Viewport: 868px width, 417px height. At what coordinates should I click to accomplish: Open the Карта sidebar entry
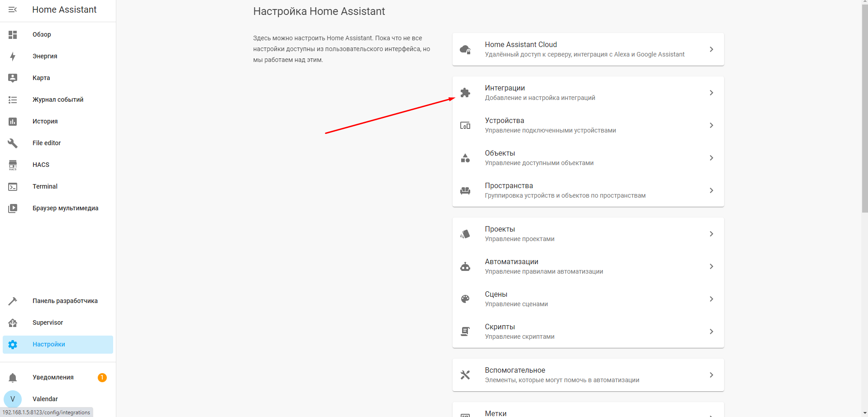point(58,78)
